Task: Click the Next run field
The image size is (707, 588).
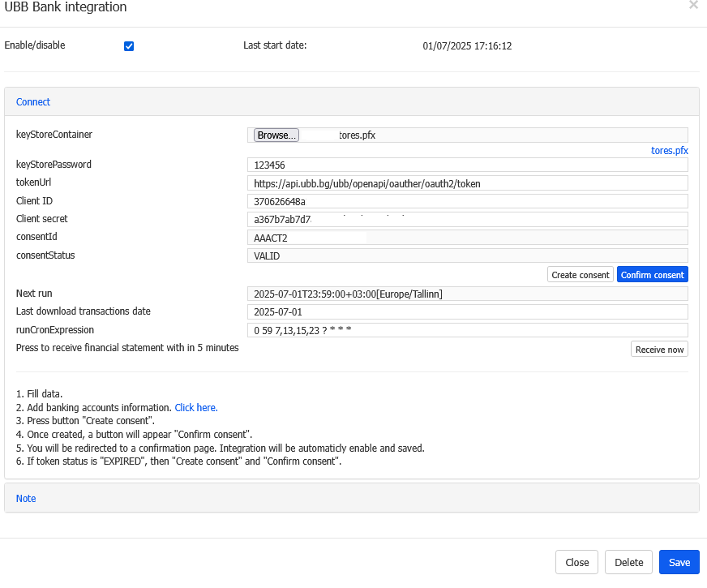Action: 468,294
